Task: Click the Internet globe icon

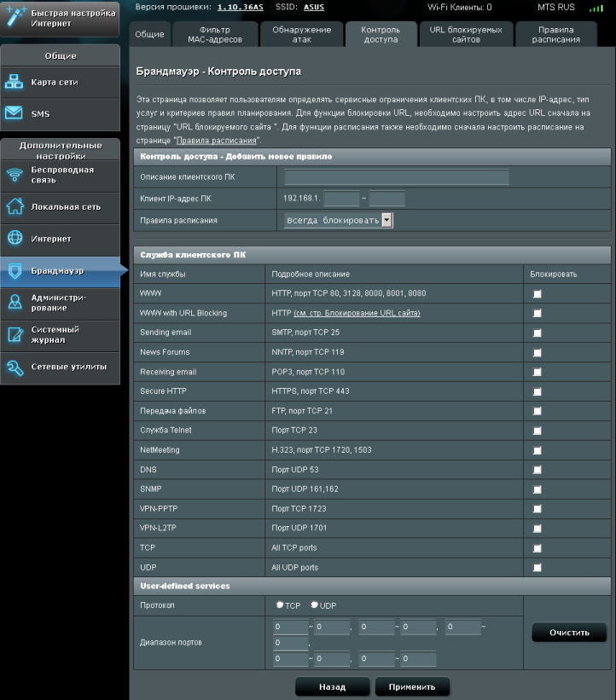Action: coord(15,238)
